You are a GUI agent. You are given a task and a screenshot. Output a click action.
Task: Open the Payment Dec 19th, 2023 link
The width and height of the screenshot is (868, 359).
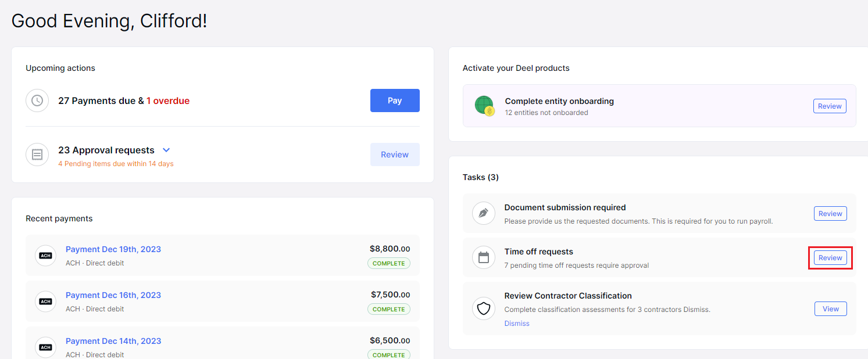point(113,249)
